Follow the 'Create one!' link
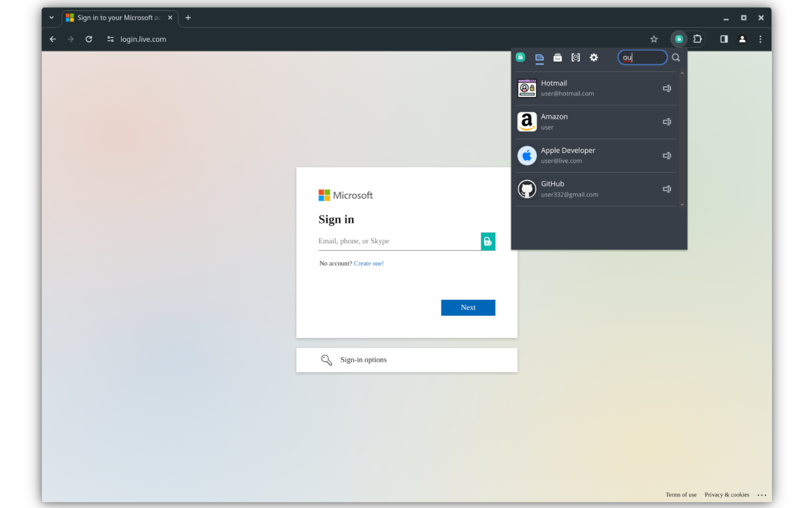Viewport: 812px width, 508px height. [x=369, y=264]
